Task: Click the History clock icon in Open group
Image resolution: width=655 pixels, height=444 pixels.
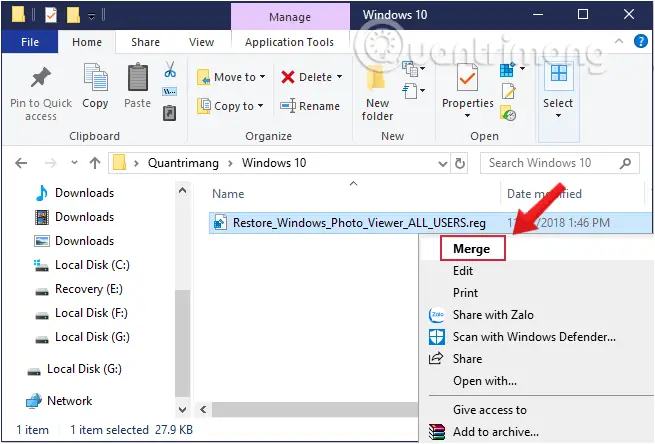Action: [x=508, y=114]
